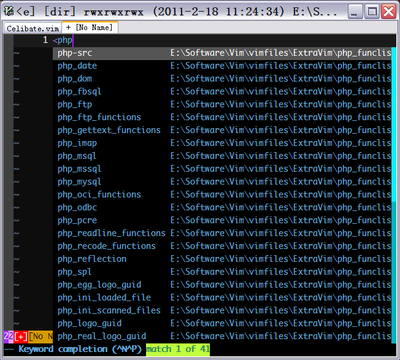Screen dimensions: 400x360
Task: Click the red modified [+] status indicator
Action: click(x=21, y=336)
